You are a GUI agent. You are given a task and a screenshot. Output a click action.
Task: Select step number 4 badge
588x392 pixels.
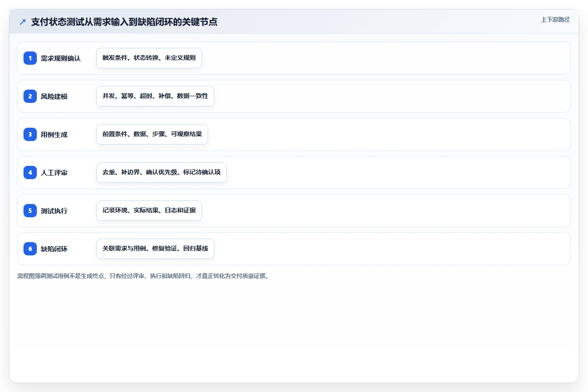click(30, 172)
